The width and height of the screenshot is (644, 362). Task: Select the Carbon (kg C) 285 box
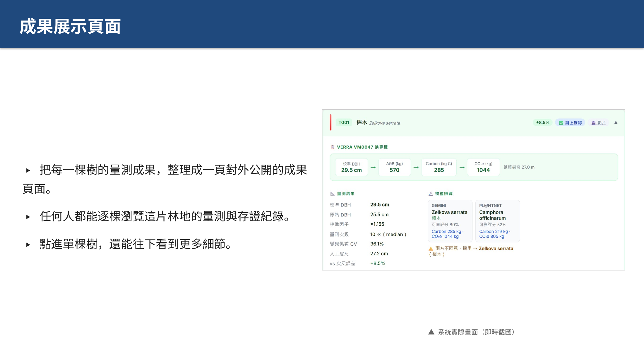click(x=439, y=167)
